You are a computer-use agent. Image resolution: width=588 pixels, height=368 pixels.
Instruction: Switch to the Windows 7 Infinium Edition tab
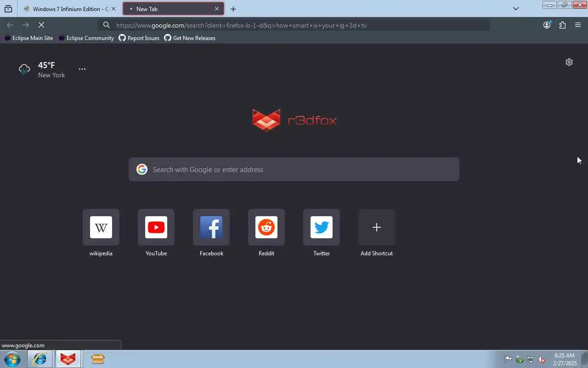click(x=70, y=9)
